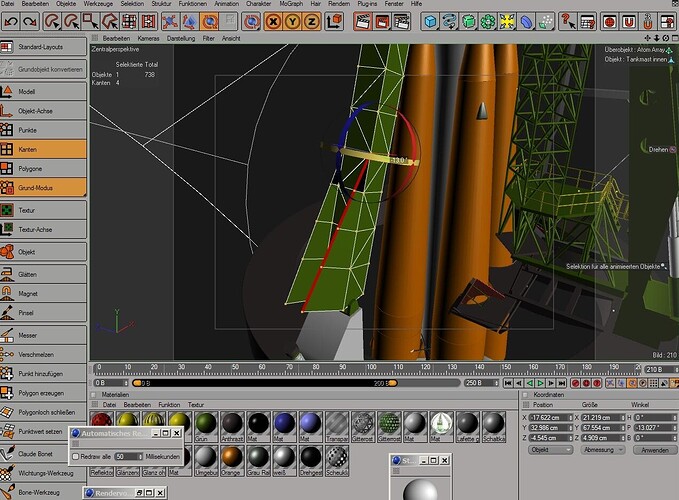The height and width of the screenshot is (500, 679).
Task: Click the timeline range slider right handle
Action: coord(393,383)
